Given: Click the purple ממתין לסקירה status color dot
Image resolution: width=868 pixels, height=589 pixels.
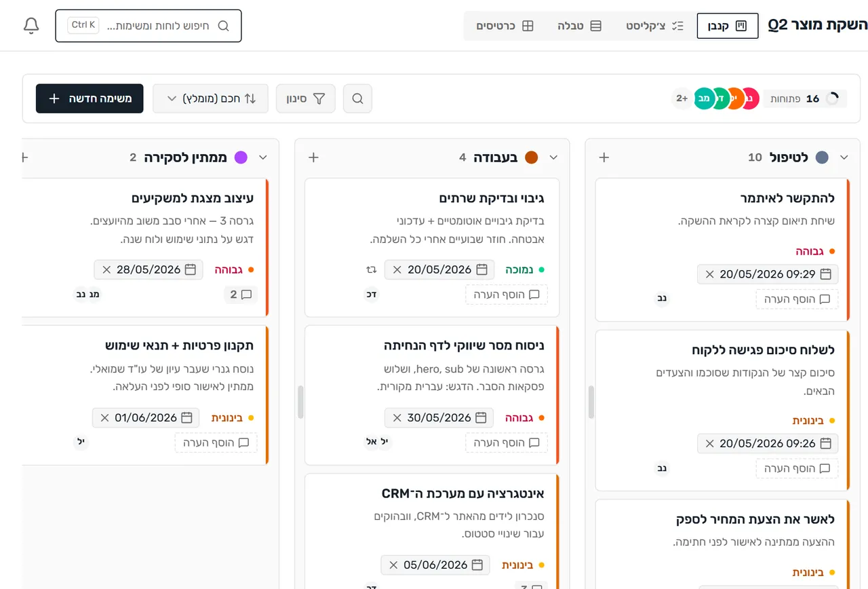Looking at the screenshot, I should point(241,157).
